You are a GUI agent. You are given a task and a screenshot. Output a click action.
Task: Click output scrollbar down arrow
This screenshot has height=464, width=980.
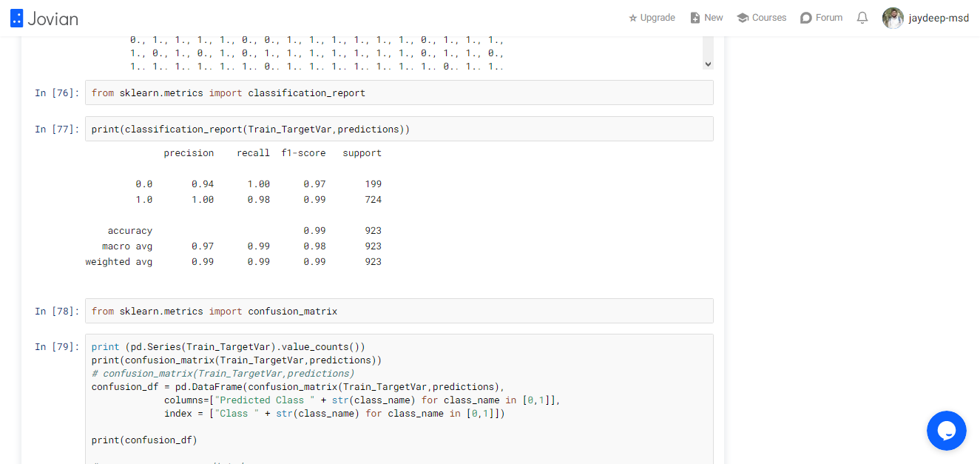tap(708, 64)
